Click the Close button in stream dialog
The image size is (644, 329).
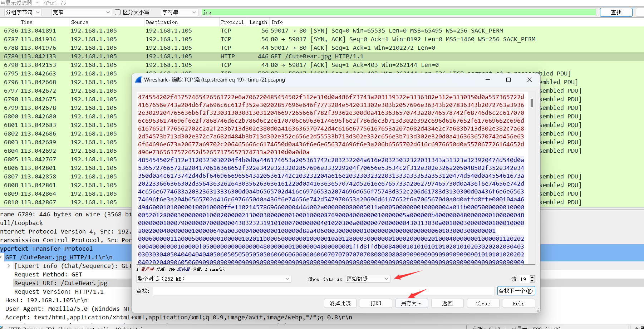483,303
